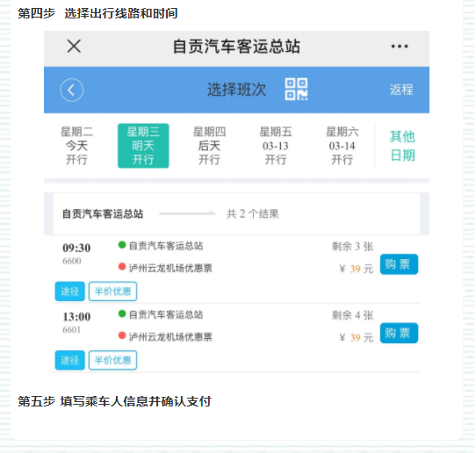Tap 返程 return trip link

pos(401,90)
